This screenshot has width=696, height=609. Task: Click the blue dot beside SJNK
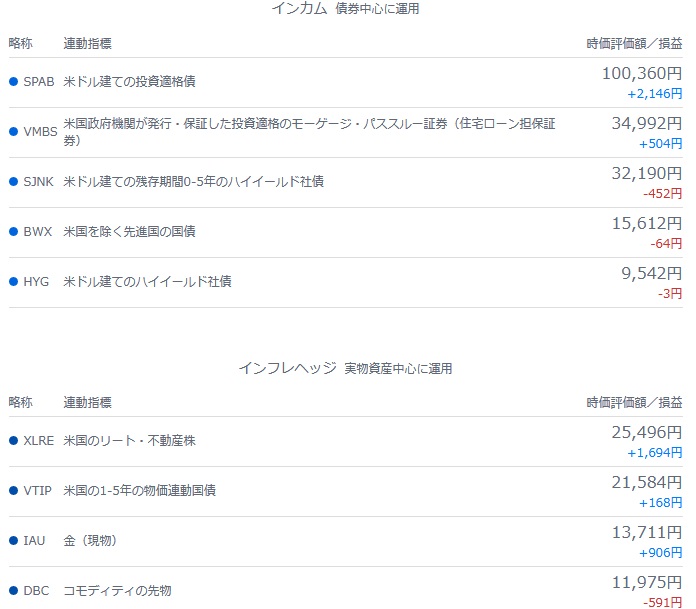point(13,182)
